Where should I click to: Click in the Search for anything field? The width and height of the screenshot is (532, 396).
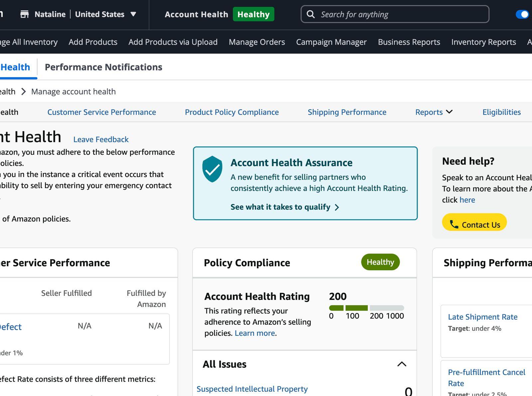[x=395, y=14]
